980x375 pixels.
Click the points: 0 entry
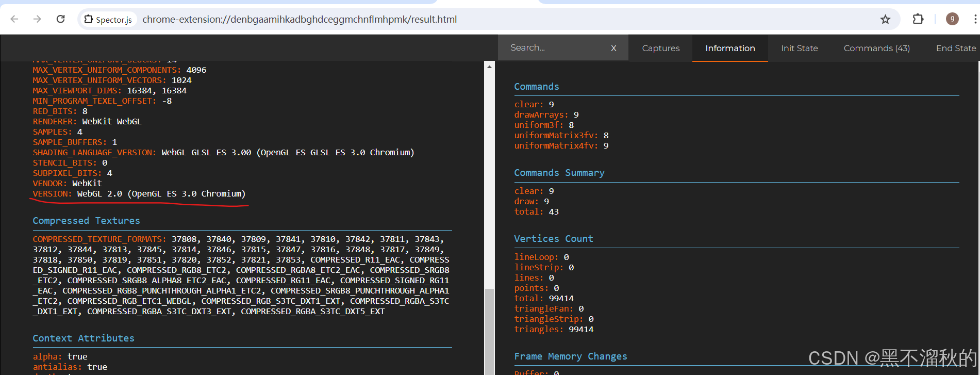[x=537, y=288]
